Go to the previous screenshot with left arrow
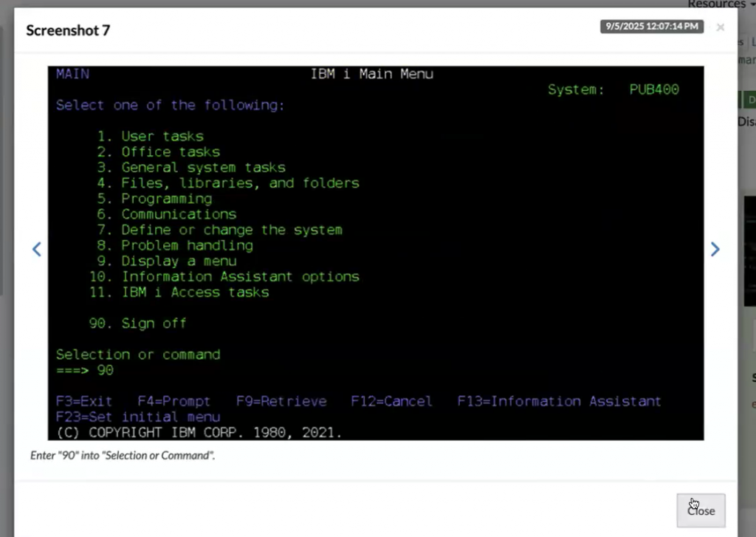The width and height of the screenshot is (756, 537). (36, 250)
